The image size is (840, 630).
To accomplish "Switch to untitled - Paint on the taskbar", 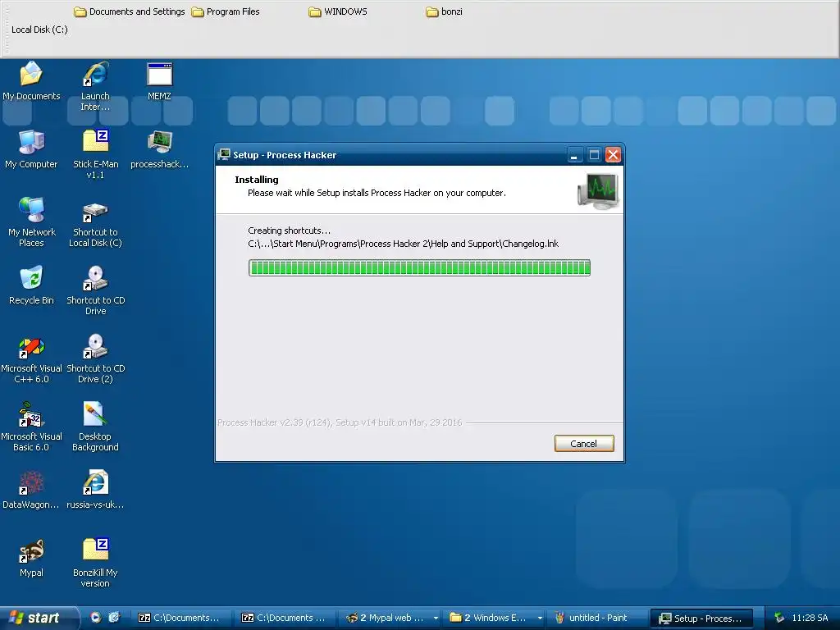I will click(x=597, y=618).
